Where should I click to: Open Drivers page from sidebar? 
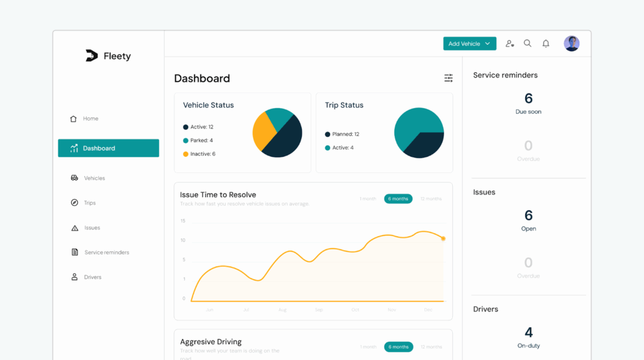(x=92, y=277)
